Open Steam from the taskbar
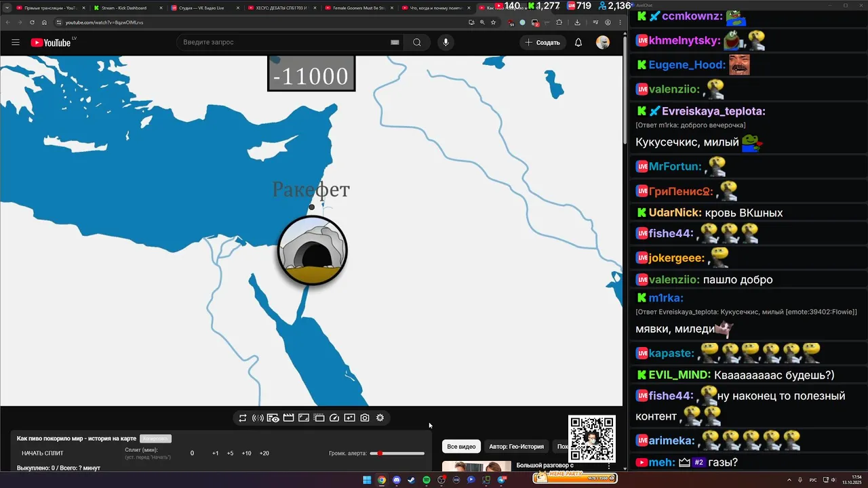 [412, 480]
